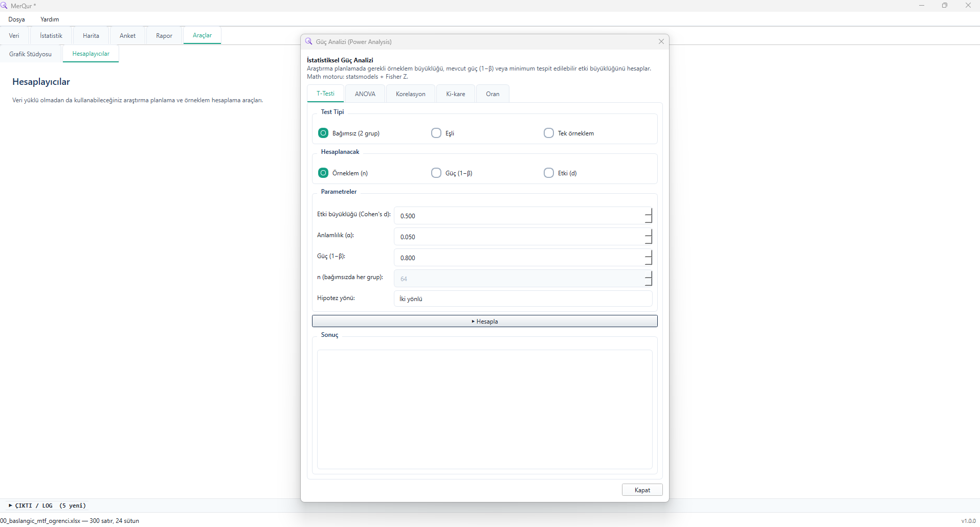Viewport: 980px width, 527px height.
Task: Switch to the Korelasyon tab
Action: pyautogui.click(x=410, y=94)
